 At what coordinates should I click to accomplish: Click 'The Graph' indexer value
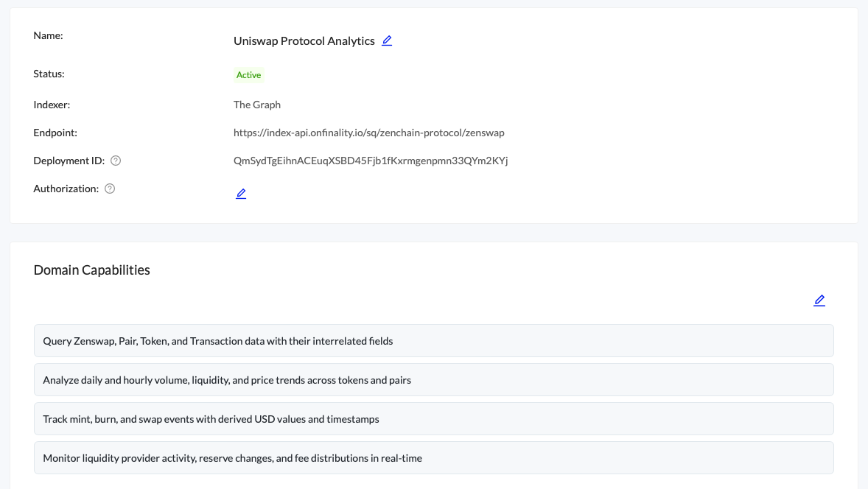[x=257, y=105]
